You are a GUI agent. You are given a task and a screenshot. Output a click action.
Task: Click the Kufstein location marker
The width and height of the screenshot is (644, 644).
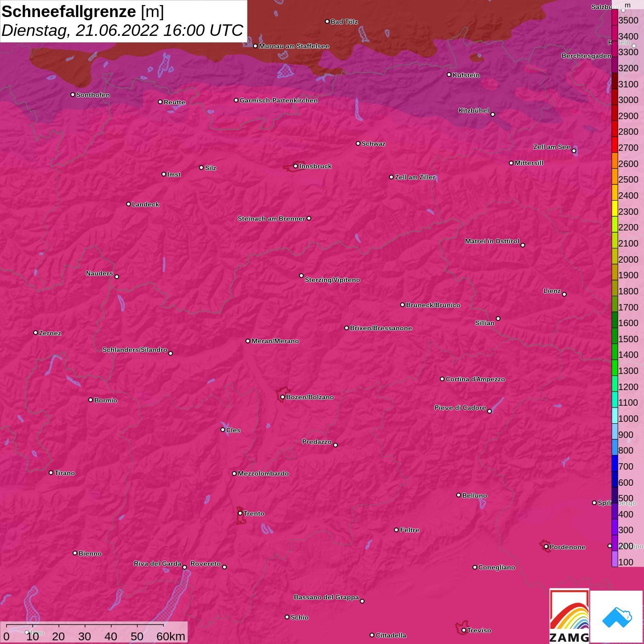pyautogui.click(x=449, y=75)
